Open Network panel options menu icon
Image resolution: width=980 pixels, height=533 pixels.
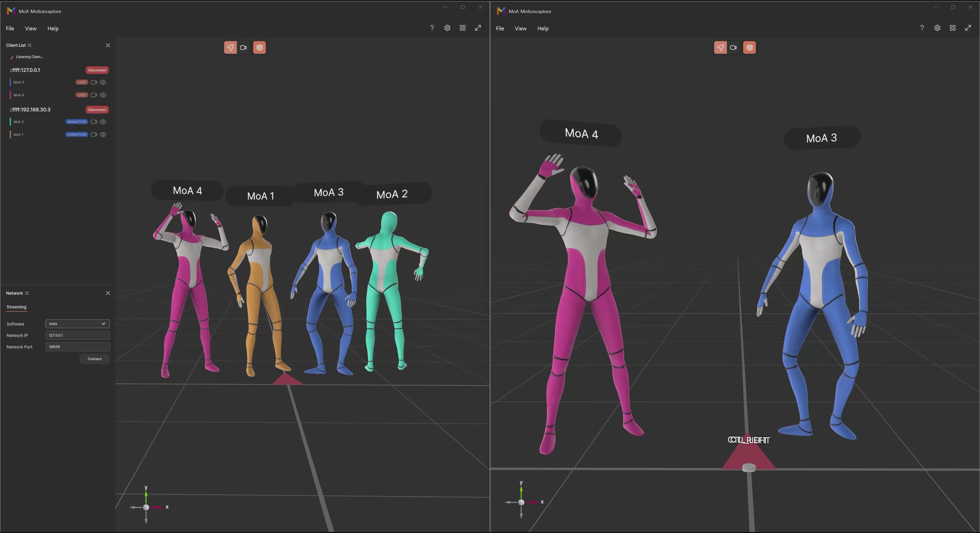pos(27,293)
